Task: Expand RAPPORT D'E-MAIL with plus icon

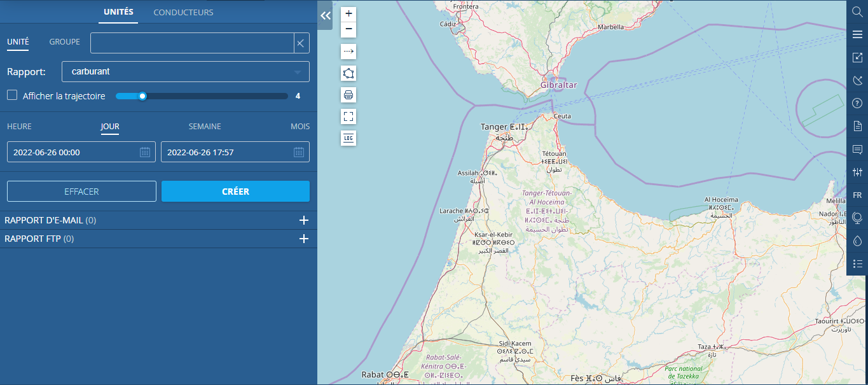Action: 304,221
